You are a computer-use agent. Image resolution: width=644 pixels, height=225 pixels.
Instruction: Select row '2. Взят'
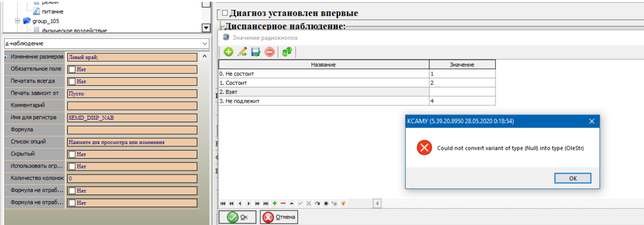point(357,92)
